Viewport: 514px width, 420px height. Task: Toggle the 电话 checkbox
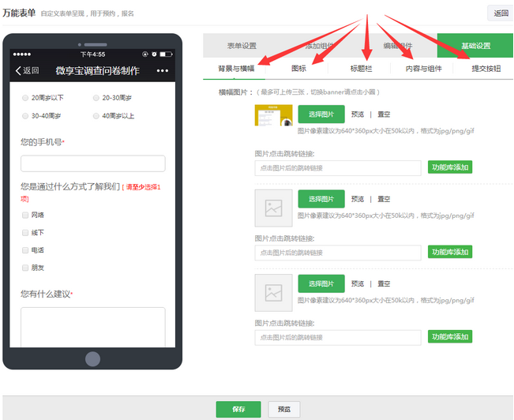point(25,250)
